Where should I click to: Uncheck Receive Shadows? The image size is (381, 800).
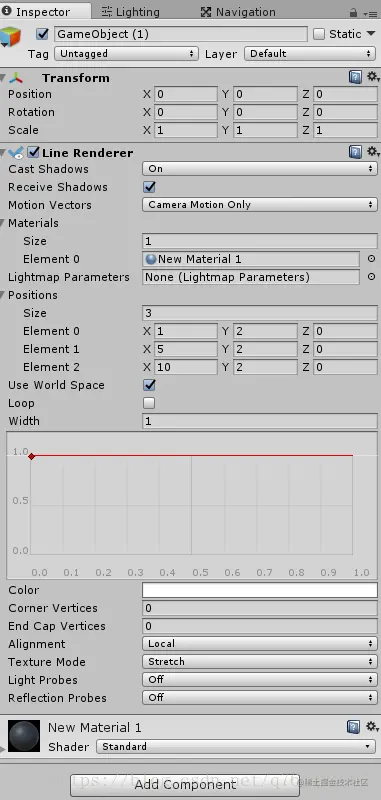coord(149,187)
